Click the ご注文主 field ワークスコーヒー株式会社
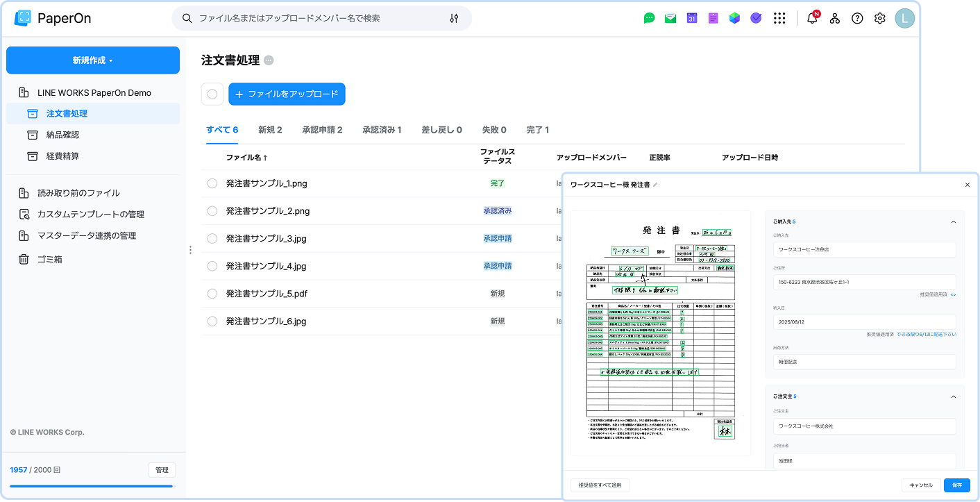 tap(864, 426)
